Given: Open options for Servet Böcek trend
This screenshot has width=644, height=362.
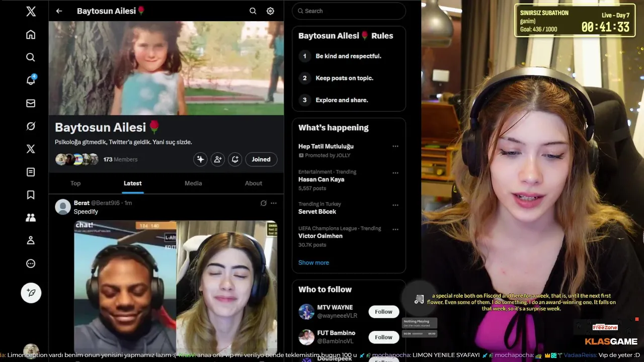Looking at the screenshot, I should point(395,205).
